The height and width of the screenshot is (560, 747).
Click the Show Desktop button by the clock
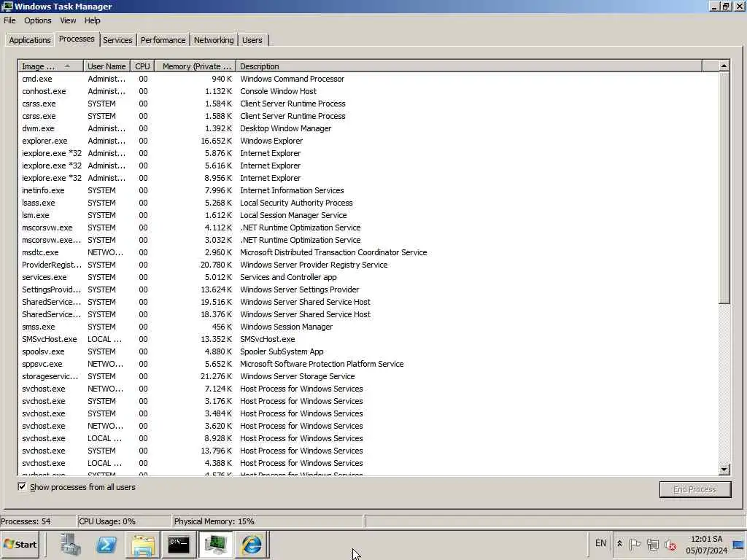pyautogui.click(x=738, y=544)
